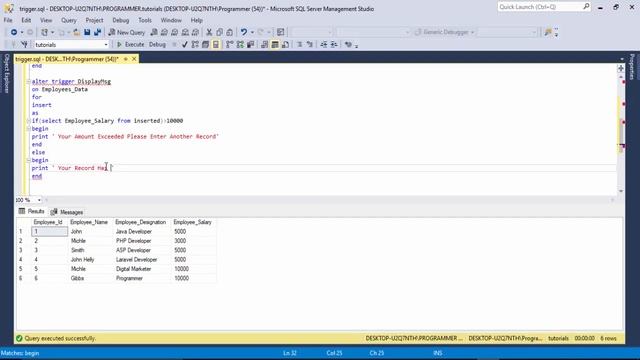The height and width of the screenshot is (360, 640).
Task: Open the File menu
Action: [8, 20]
